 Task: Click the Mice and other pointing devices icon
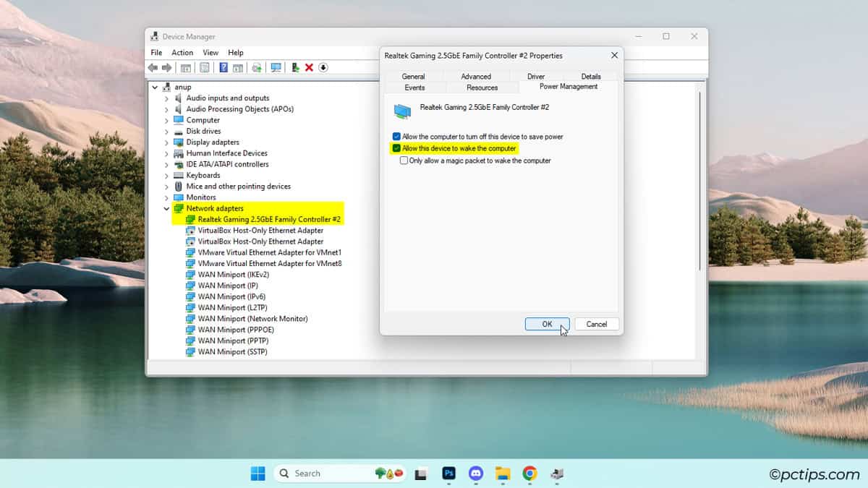pyautogui.click(x=179, y=186)
